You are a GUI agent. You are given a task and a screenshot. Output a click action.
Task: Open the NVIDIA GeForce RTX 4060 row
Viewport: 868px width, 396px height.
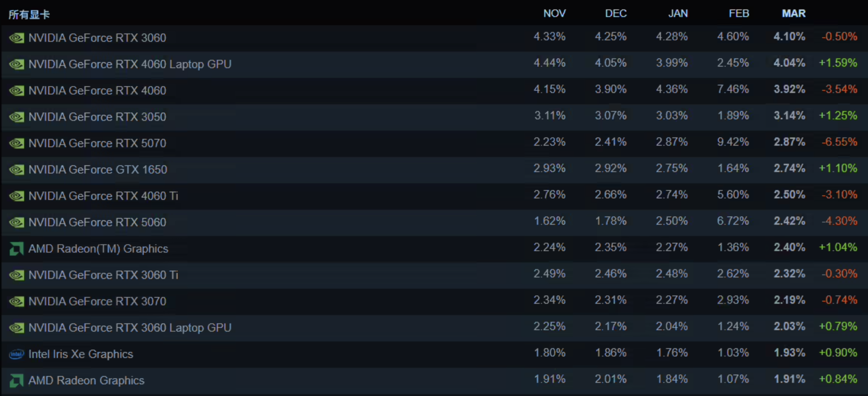click(x=97, y=90)
